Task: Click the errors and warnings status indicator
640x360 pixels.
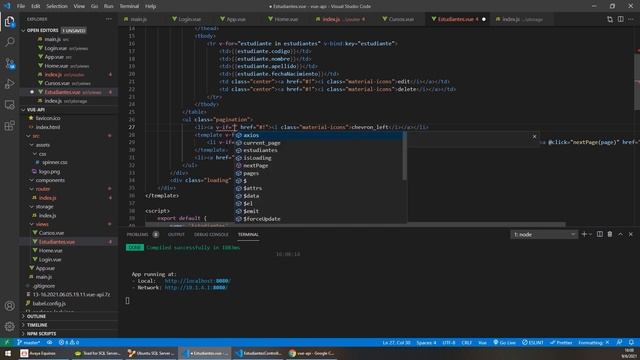Action: (69, 342)
